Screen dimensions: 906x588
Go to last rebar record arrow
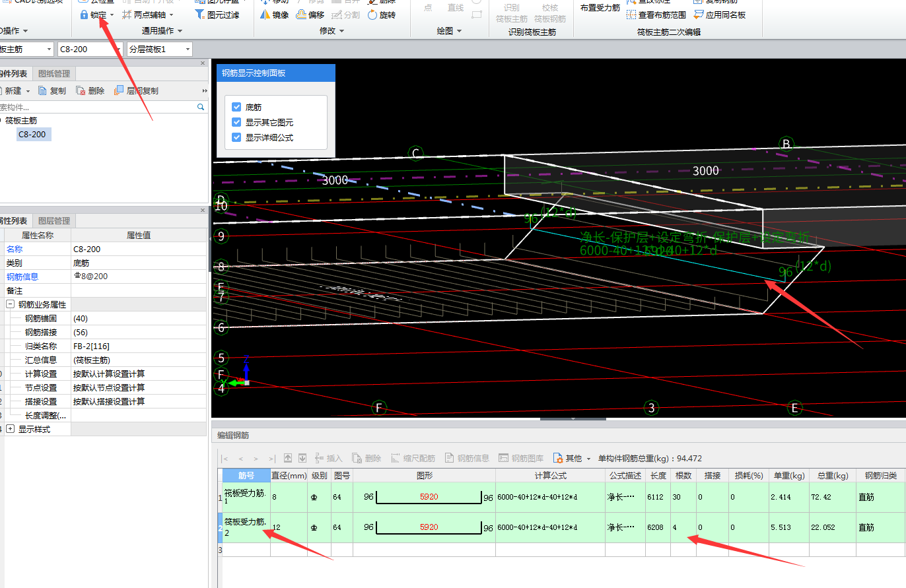click(x=272, y=459)
